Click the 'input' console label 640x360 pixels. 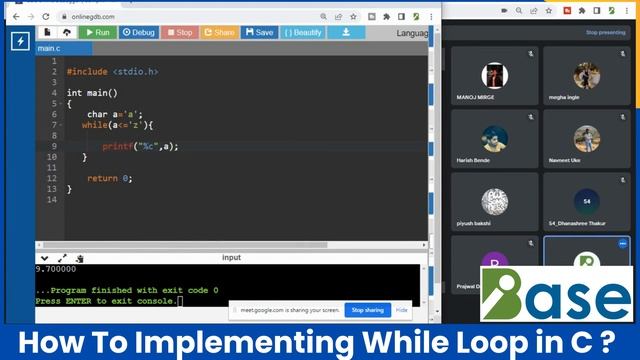[x=231, y=258]
